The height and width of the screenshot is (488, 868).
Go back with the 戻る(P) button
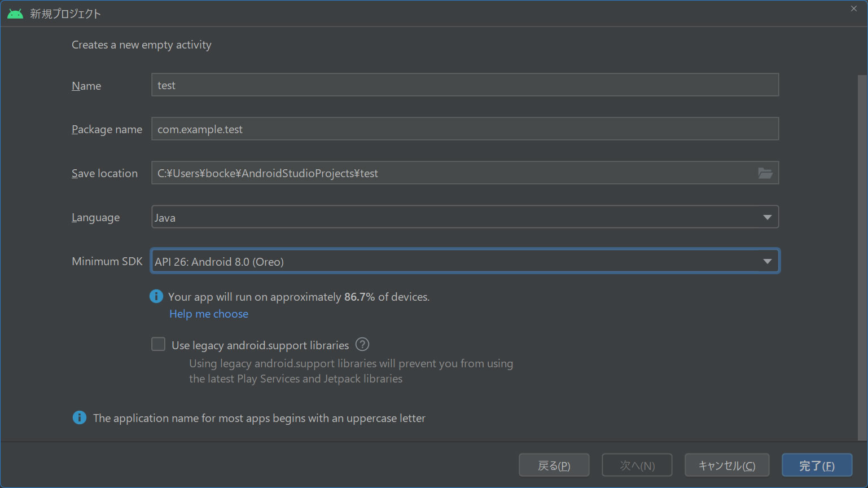(x=554, y=465)
